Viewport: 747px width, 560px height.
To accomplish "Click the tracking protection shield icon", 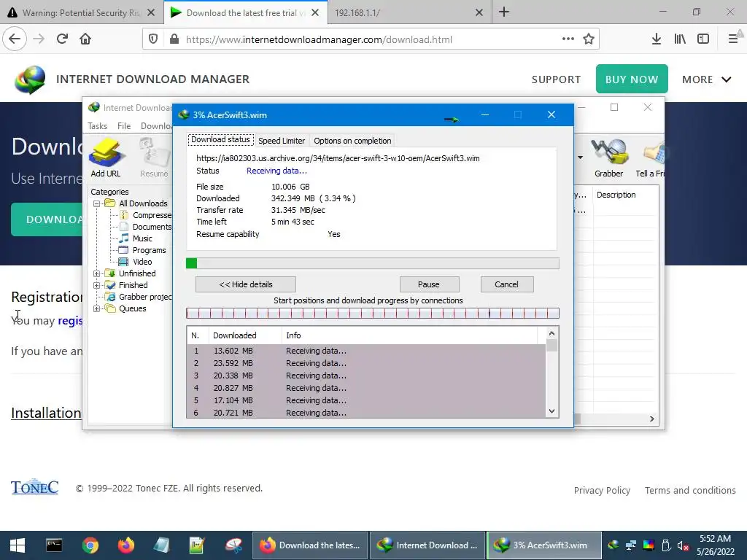I will tap(153, 39).
